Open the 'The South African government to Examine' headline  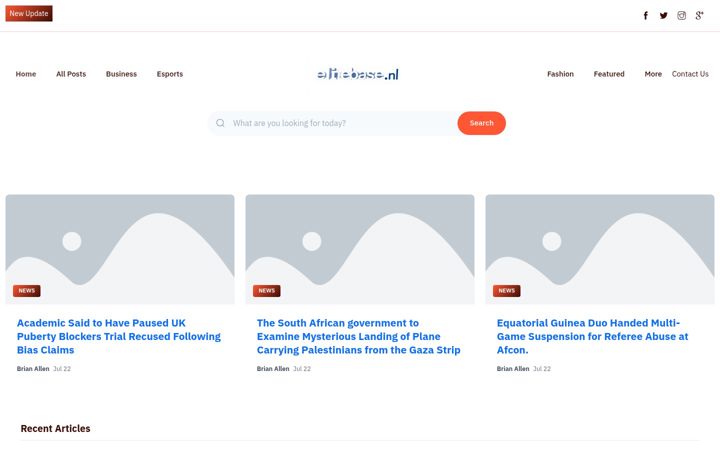tap(359, 337)
